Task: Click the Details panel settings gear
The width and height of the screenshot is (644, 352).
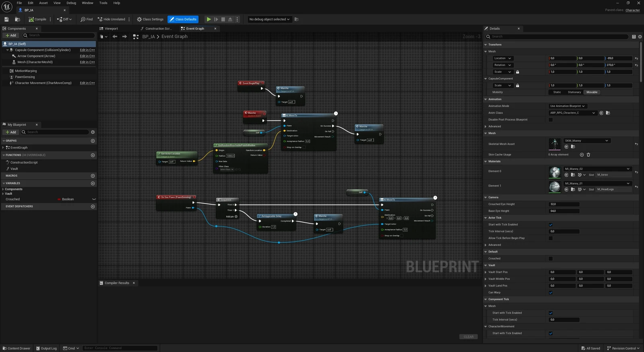Action: [x=640, y=37]
